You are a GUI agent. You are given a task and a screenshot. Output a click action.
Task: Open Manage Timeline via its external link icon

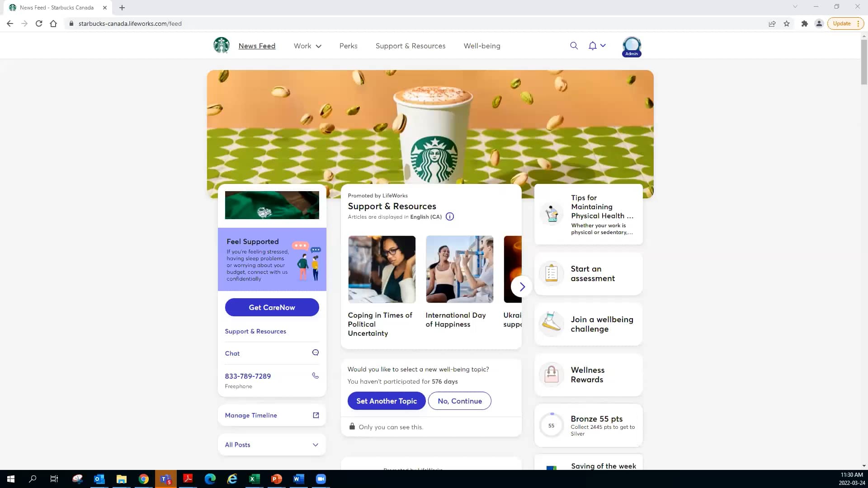click(316, 415)
